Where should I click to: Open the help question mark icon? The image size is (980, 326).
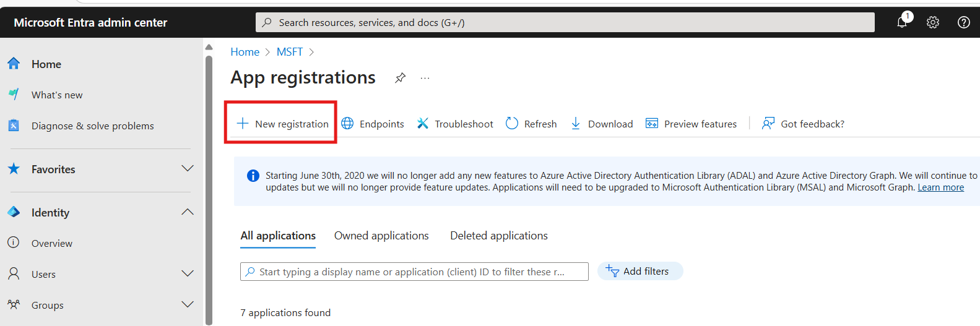(964, 22)
